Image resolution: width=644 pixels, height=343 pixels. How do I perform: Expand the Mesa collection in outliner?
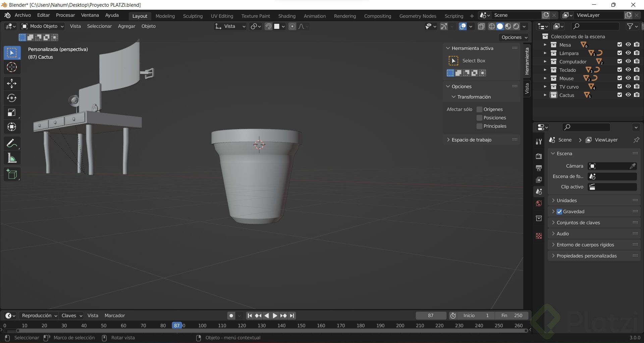[545, 45]
